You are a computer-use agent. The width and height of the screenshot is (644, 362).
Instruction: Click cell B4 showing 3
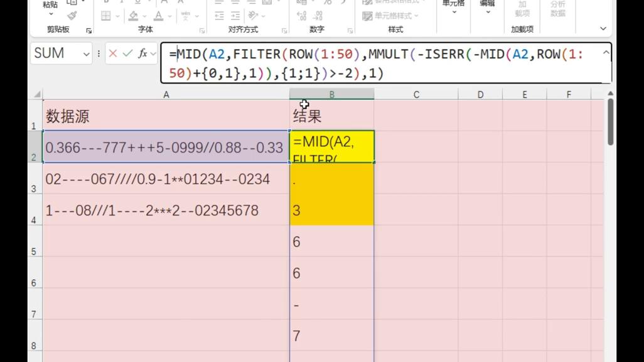(x=332, y=210)
